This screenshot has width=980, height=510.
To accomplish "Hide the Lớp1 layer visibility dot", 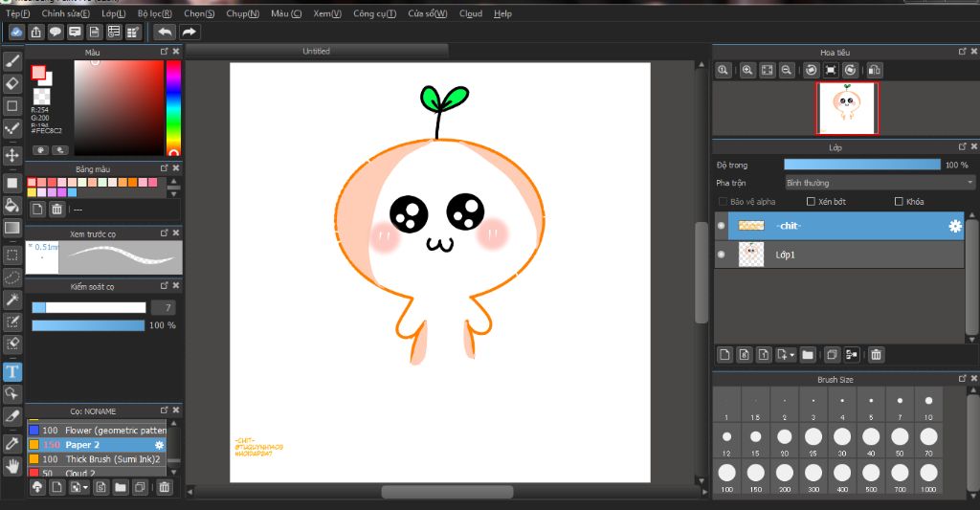I will [722, 255].
